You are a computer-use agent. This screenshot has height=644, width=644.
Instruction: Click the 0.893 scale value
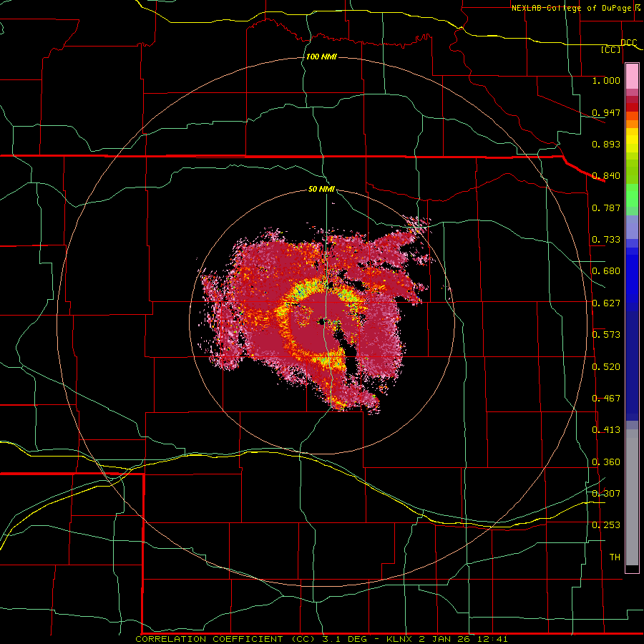coord(606,144)
